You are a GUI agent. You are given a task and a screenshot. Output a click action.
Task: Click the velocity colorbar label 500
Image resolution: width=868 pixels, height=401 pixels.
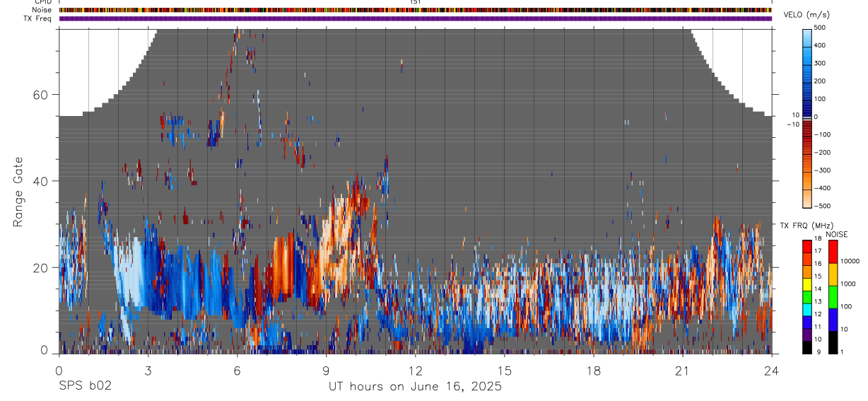click(x=821, y=28)
